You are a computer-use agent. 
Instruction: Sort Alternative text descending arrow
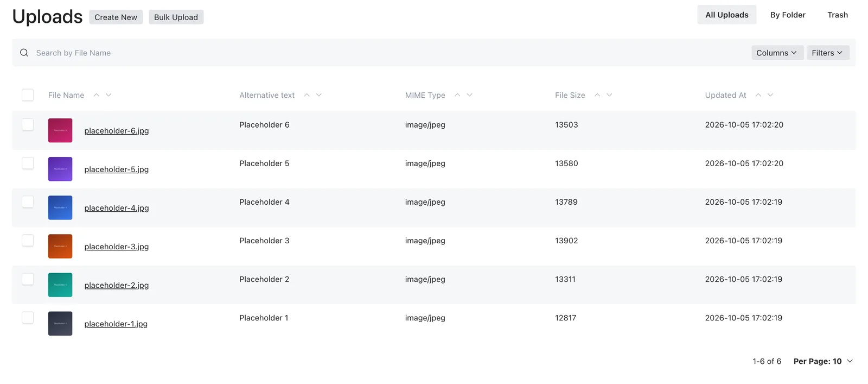click(319, 95)
